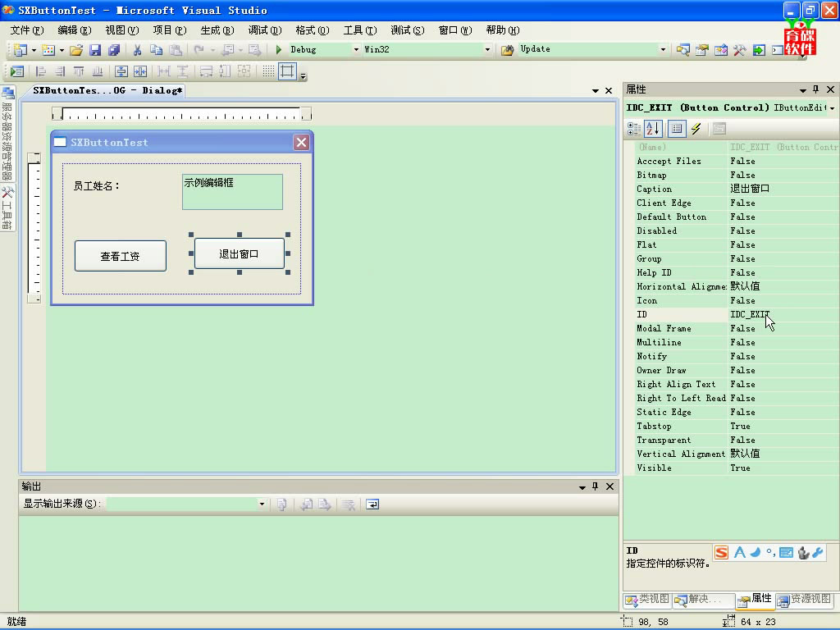Image resolution: width=840 pixels, height=630 pixels.
Task: Open the Sogou soft keyboard icon
Action: click(x=787, y=553)
